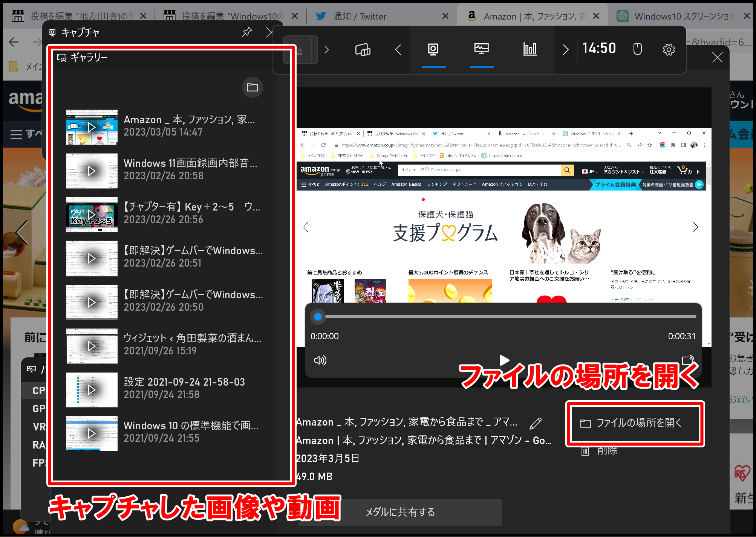Mute playback with the speaker icon
The width and height of the screenshot is (756, 537).
coord(320,360)
